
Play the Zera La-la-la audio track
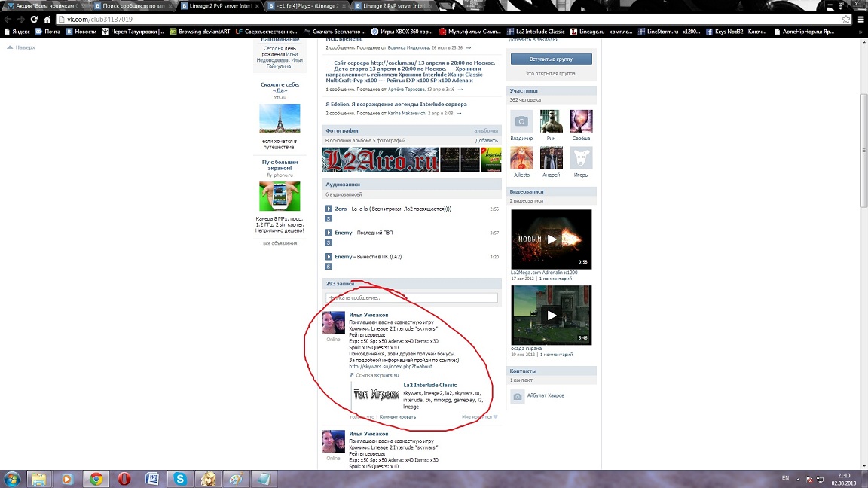tap(329, 209)
